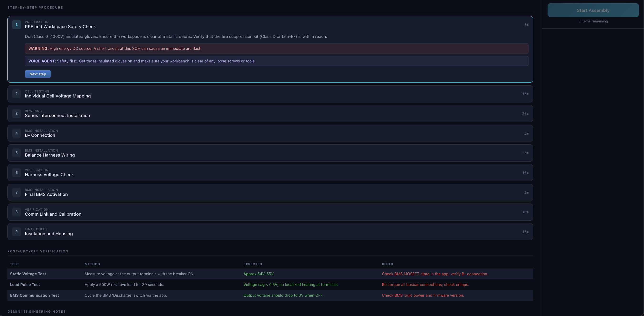This screenshot has height=316, width=644.
Task: Expand step 2 Individual Cell Voltage Mapping
Action: 270,94
